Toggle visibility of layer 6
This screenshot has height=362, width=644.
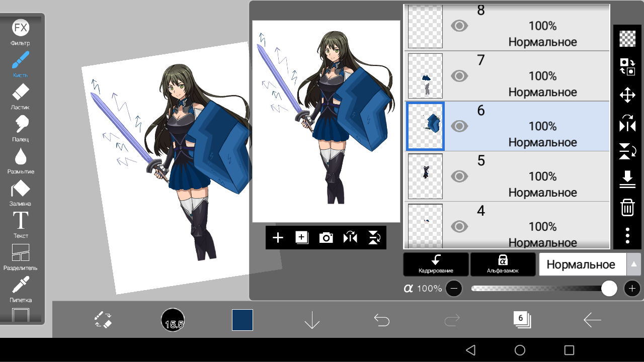pos(459,126)
